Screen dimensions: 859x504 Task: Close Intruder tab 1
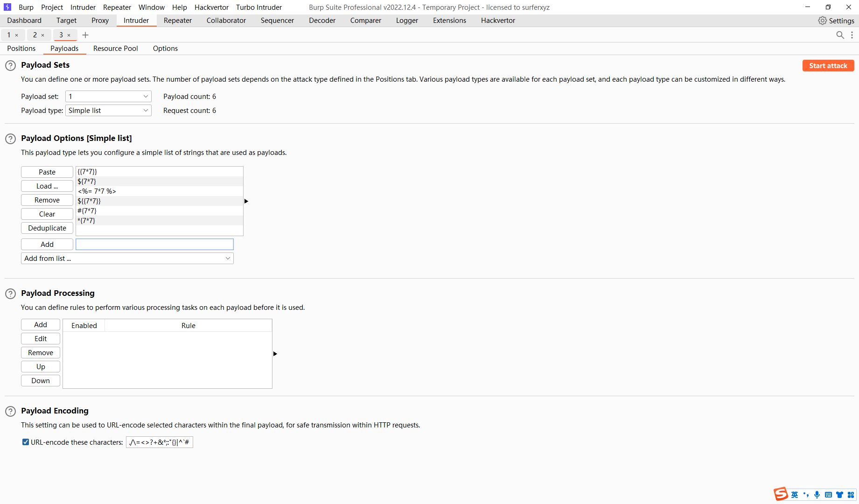click(x=17, y=35)
